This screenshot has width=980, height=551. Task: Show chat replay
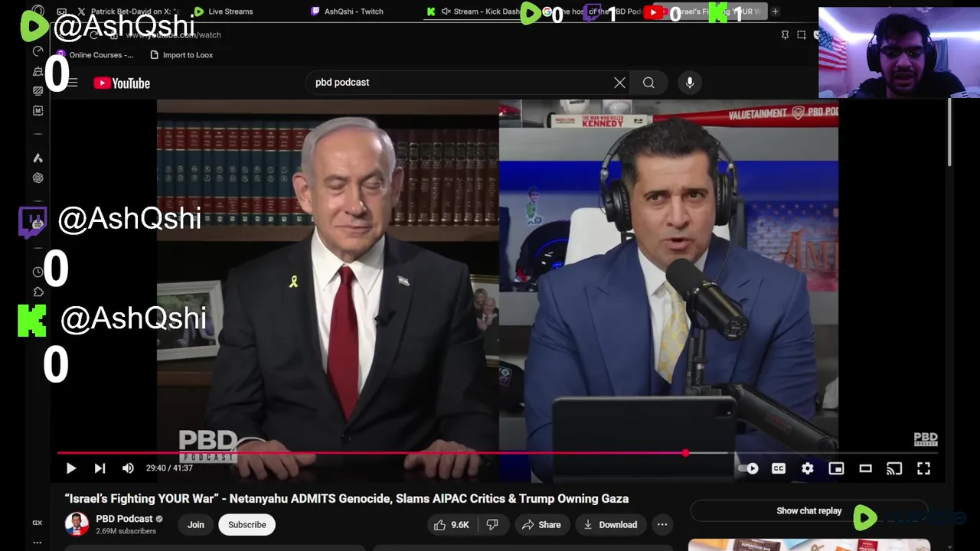pos(808,511)
